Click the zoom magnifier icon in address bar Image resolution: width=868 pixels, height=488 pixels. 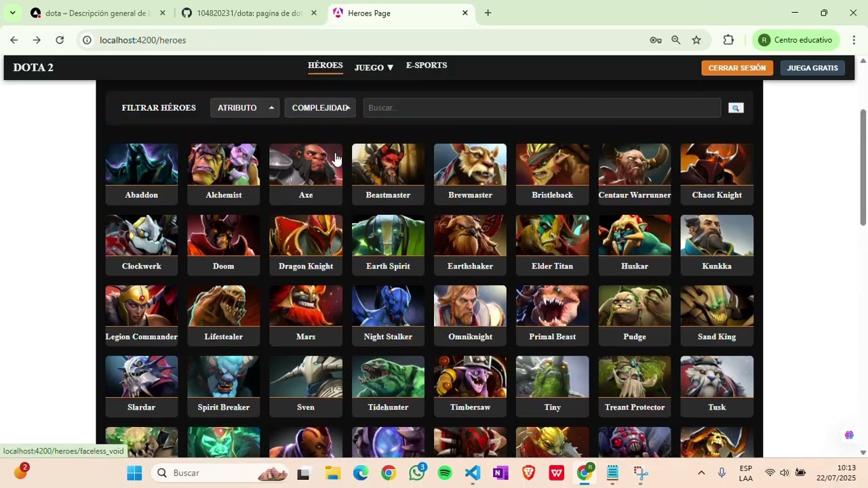tap(676, 40)
